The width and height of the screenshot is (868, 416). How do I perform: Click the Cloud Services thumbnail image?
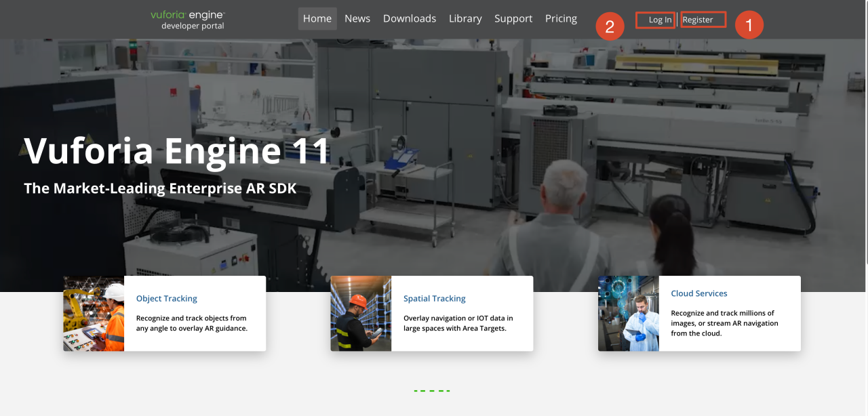click(629, 313)
